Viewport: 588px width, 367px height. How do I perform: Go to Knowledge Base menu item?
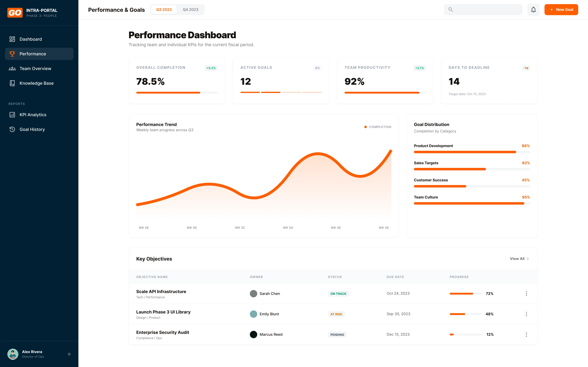[36, 83]
